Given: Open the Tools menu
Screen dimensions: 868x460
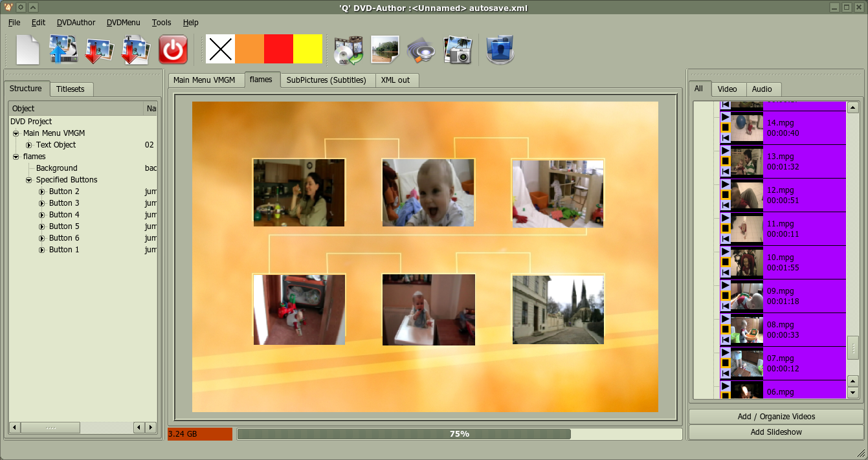Looking at the screenshot, I should (x=161, y=22).
